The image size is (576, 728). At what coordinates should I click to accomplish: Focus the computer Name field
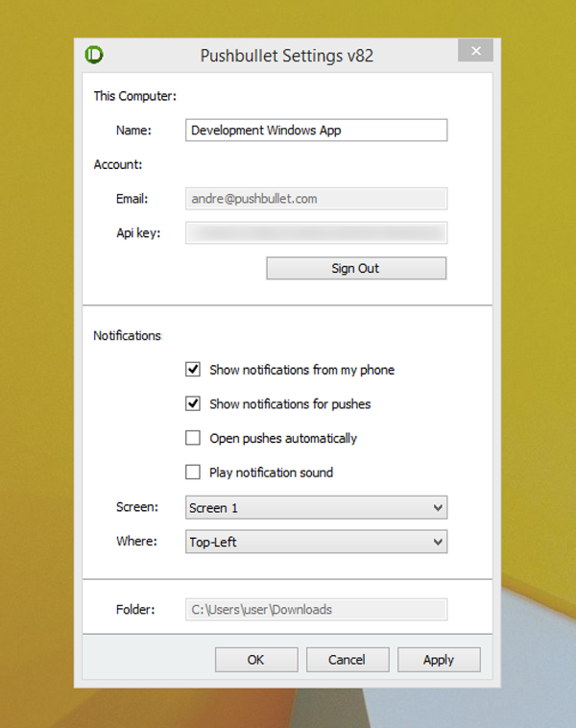pos(316,130)
